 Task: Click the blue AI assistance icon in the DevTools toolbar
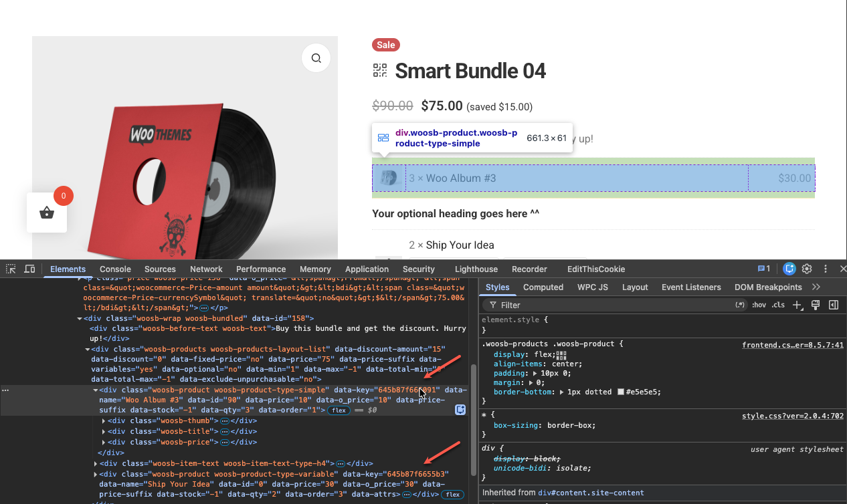tap(789, 269)
